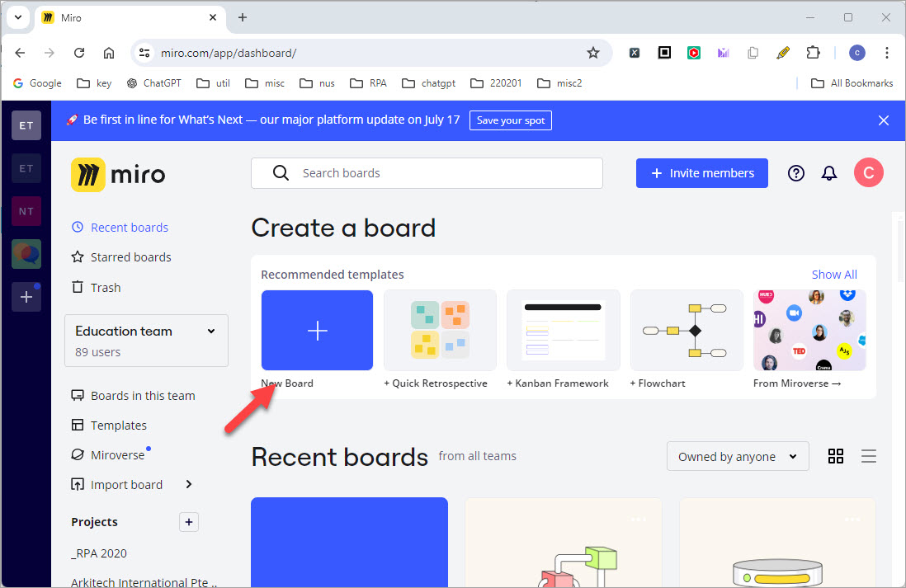906x588 pixels.
Task: Open the Chrome extensions puzzle icon
Action: click(x=813, y=53)
